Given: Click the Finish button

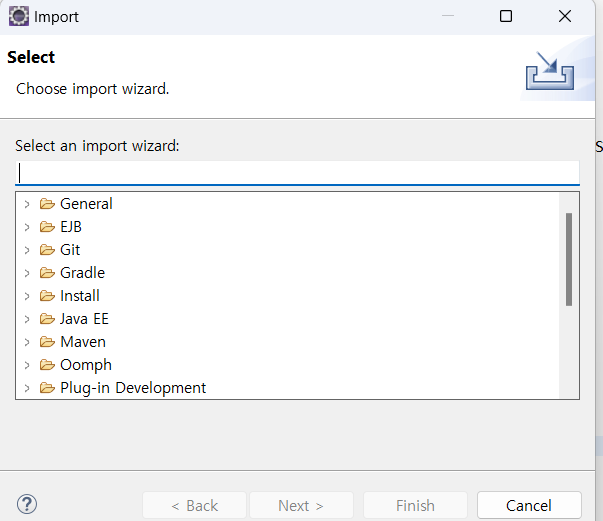Looking at the screenshot, I should 415,506.
